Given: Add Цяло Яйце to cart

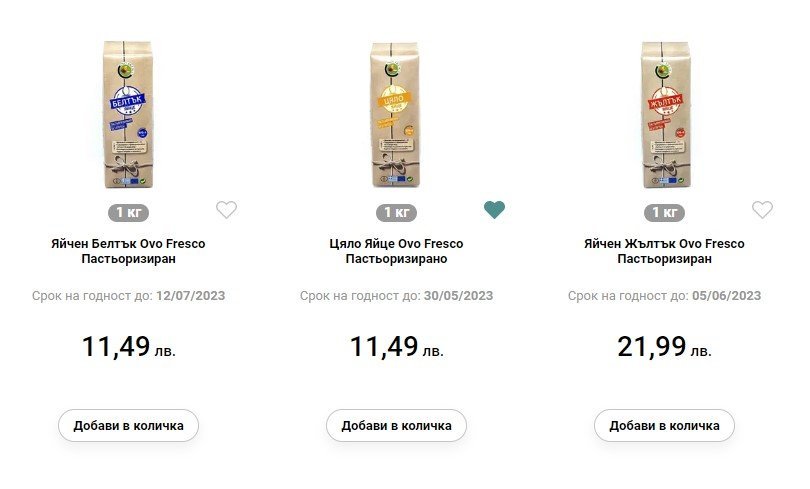Looking at the screenshot, I should click(x=396, y=425).
